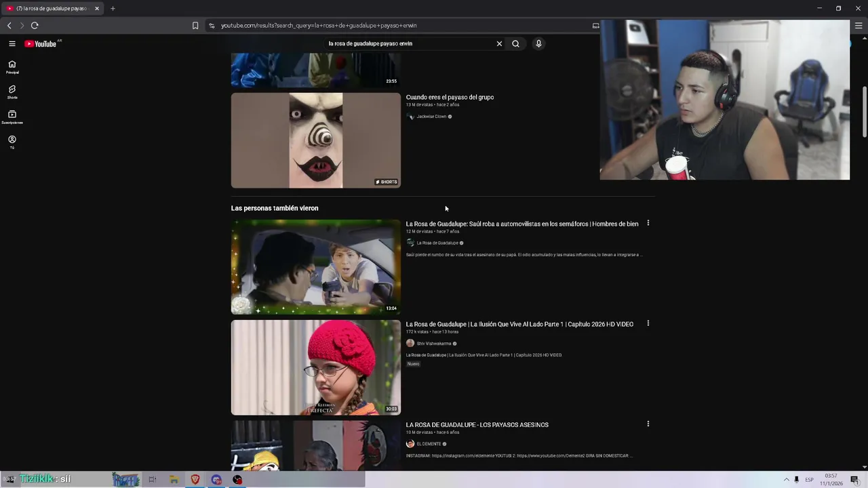Click '12 M de vistas · hace 7 años'
868x488 pixels.
[433, 231]
